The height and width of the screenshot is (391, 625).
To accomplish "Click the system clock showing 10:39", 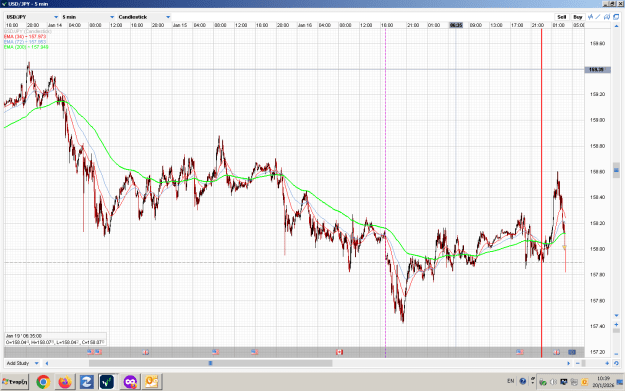I will [x=603, y=381].
